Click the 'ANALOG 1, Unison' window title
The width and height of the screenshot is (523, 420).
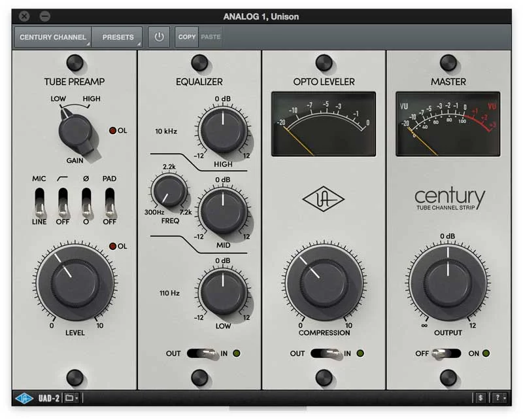261,17
